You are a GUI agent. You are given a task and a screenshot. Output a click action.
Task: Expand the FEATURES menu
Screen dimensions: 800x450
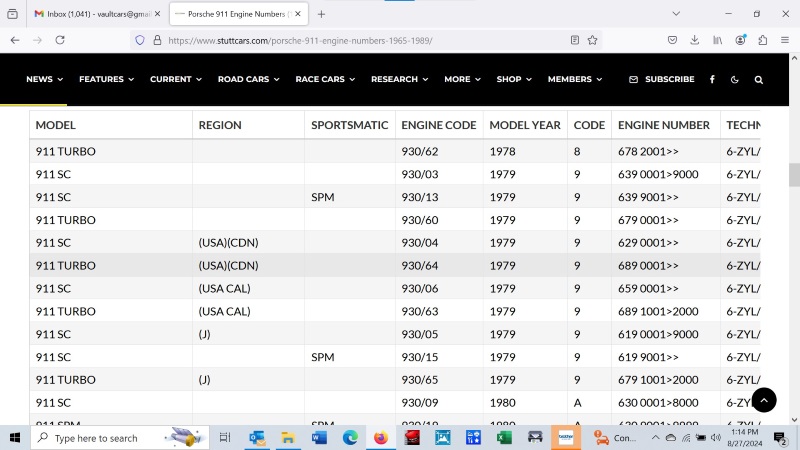106,80
